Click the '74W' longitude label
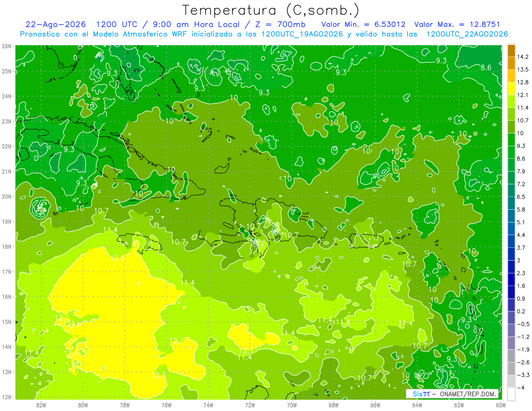The width and height of the screenshot is (532, 411). [208, 404]
